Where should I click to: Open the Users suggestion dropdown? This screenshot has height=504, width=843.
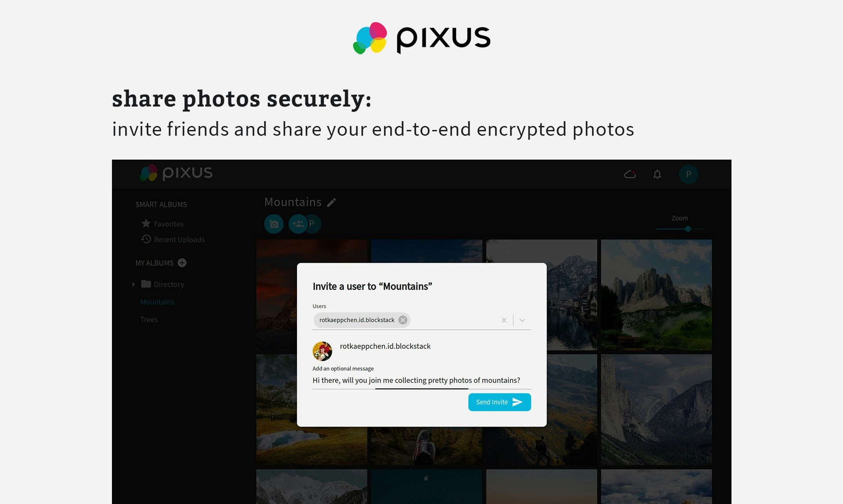(x=522, y=320)
